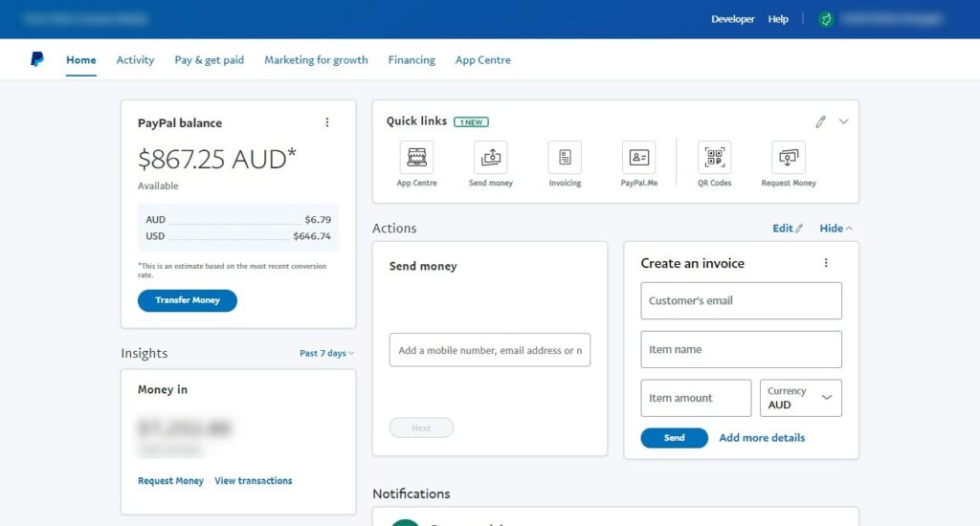Open the App Centre navigation tab
The height and width of the screenshot is (526, 980).
[x=483, y=60]
